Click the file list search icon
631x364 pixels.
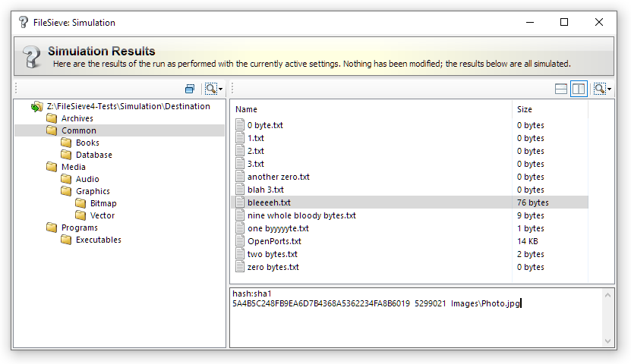pos(599,89)
